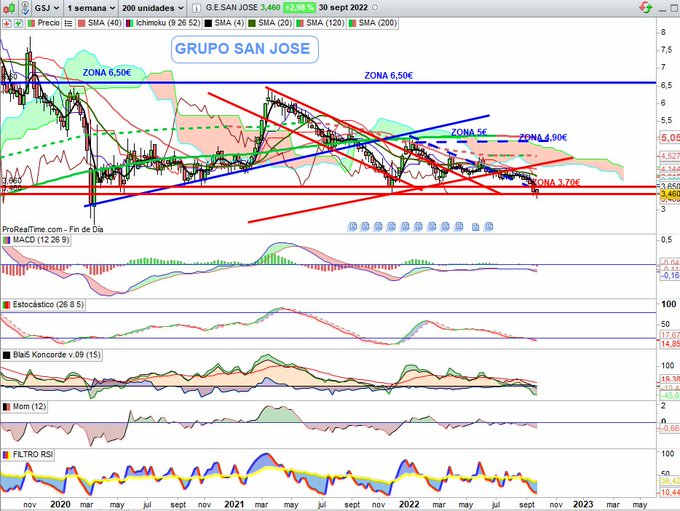Click the first dividend marker icon

click(x=353, y=226)
